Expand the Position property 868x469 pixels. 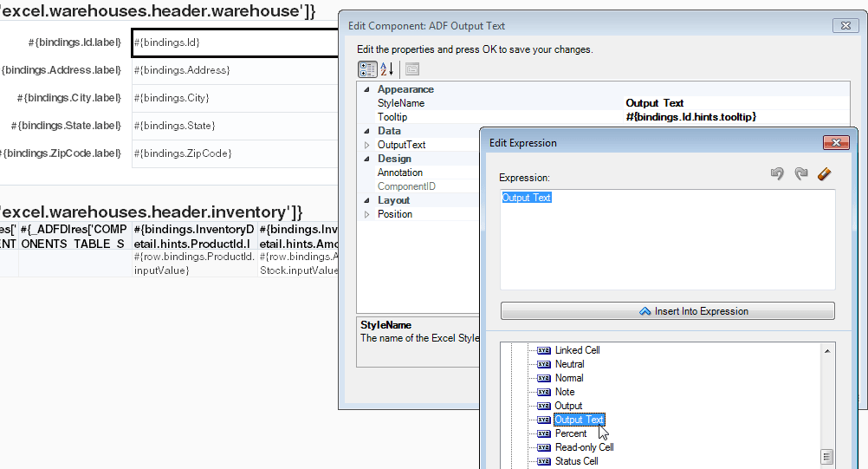[x=366, y=214]
